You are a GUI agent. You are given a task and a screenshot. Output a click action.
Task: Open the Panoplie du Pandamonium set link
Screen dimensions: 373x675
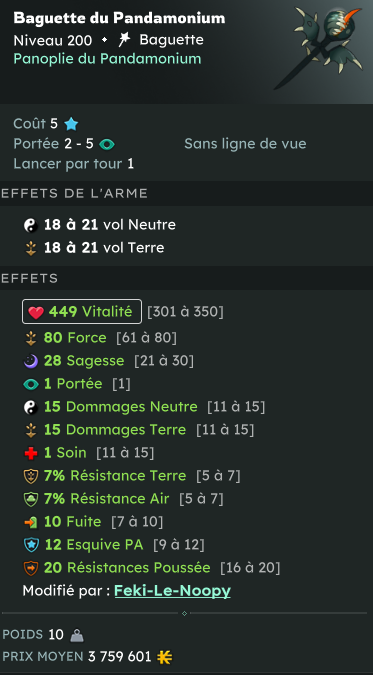[107, 59]
